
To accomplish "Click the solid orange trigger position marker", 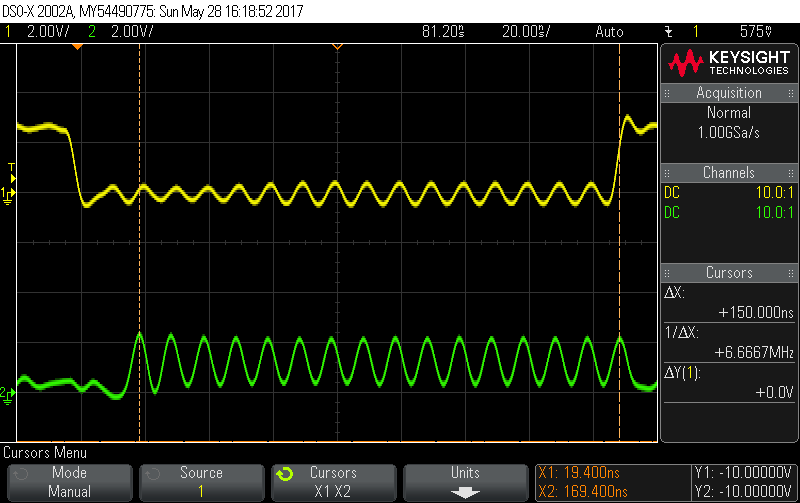I will 77,47.
